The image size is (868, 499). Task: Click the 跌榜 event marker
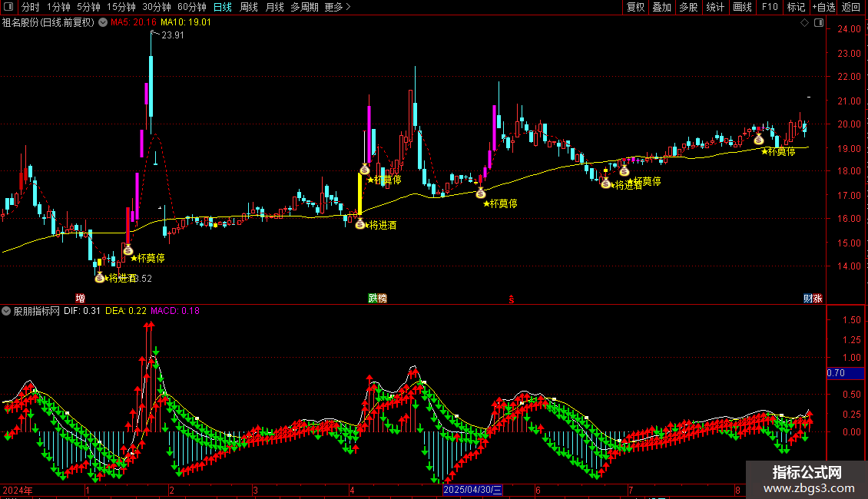click(377, 299)
